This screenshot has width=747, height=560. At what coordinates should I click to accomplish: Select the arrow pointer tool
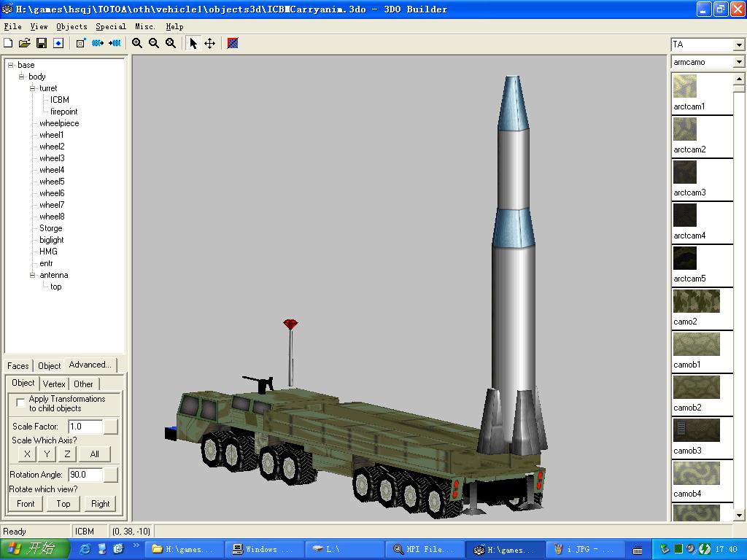[x=193, y=43]
